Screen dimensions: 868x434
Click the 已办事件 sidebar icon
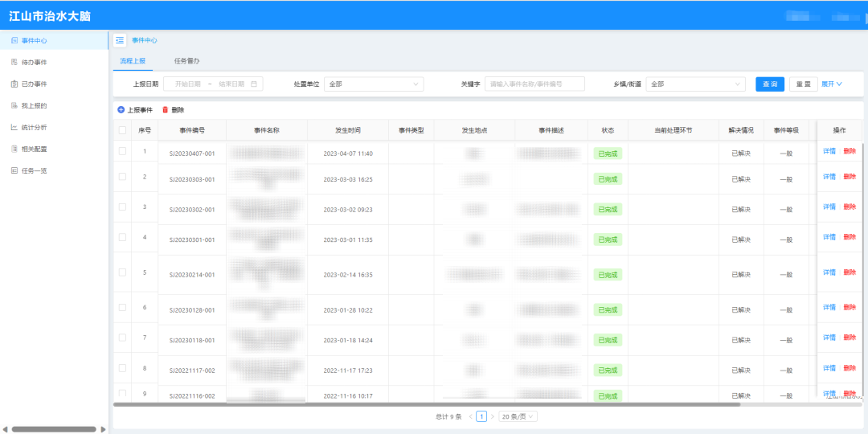14,84
